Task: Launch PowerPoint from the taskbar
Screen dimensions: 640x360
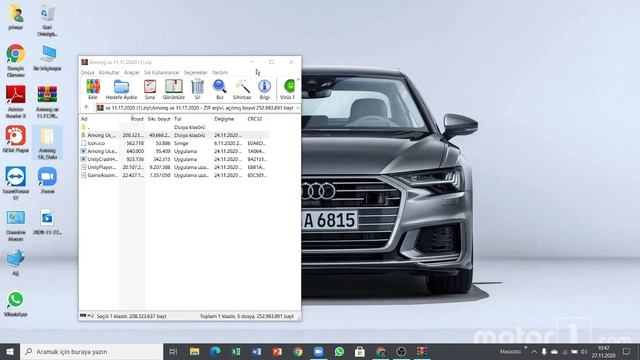Action: point(277,351)
